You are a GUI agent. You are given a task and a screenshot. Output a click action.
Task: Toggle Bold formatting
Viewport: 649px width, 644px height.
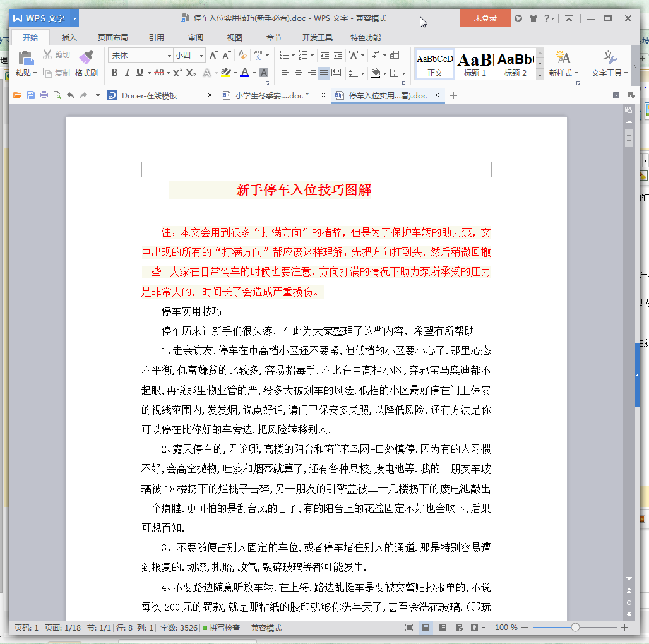(x=115, y=73)
